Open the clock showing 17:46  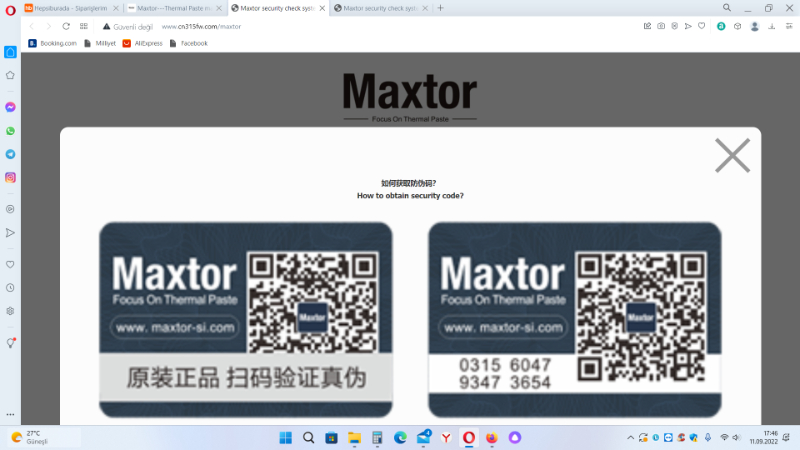tap(764, 438)
